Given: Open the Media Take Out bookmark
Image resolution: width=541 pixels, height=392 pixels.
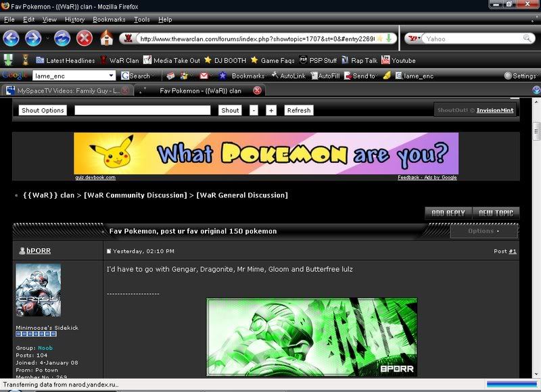Looking at the screenshot, I should pyautogui.click(x=172, y=60).
